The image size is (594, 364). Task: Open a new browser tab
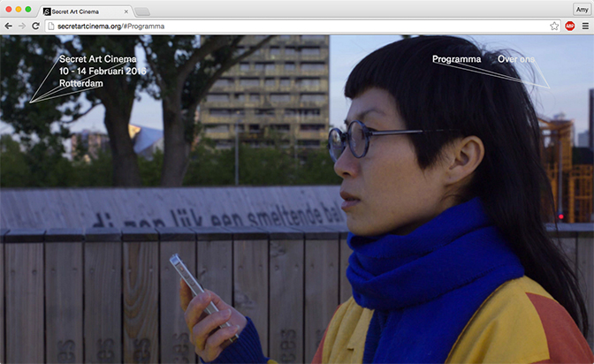point(142,11)
